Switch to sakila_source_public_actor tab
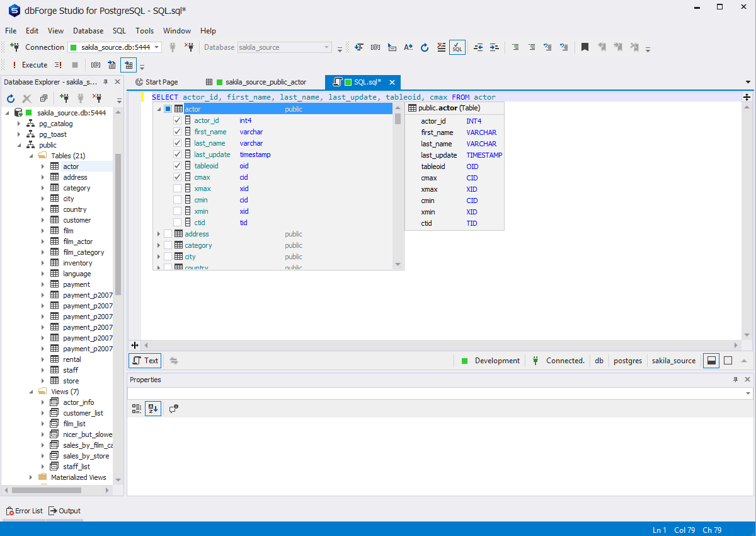756x536 pixels. pyautogui.click(x=265, y=82)
